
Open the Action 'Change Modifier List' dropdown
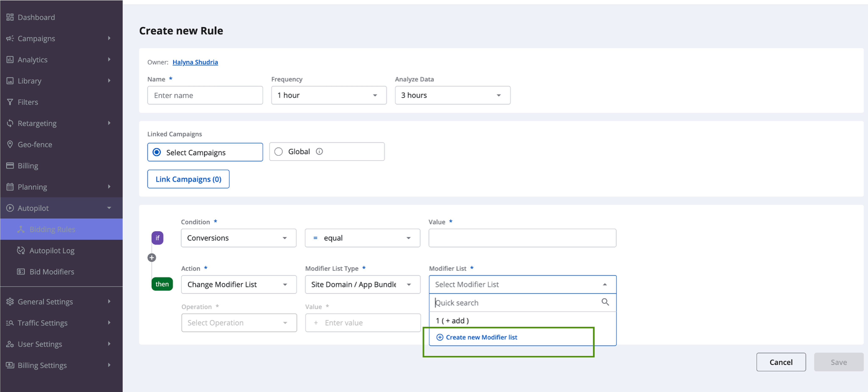(x=239, y=284)
